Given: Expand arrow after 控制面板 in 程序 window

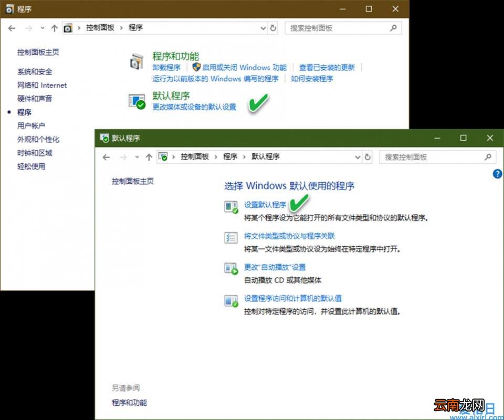Looking at the screenshot, I should 121,28.
